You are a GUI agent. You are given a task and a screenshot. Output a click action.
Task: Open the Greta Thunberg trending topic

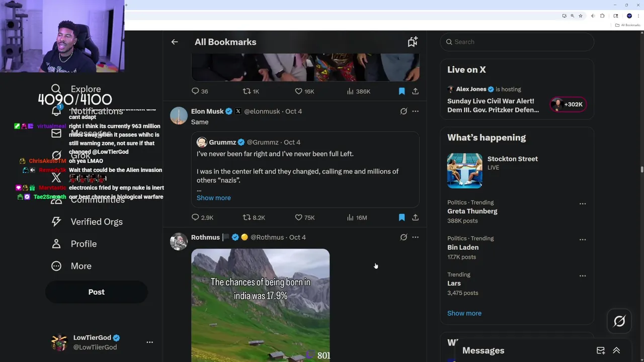tap(472, 212)
